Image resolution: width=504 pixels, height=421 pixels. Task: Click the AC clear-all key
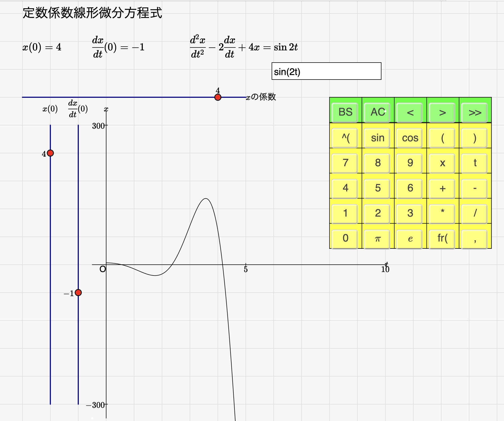pos(377,112)
